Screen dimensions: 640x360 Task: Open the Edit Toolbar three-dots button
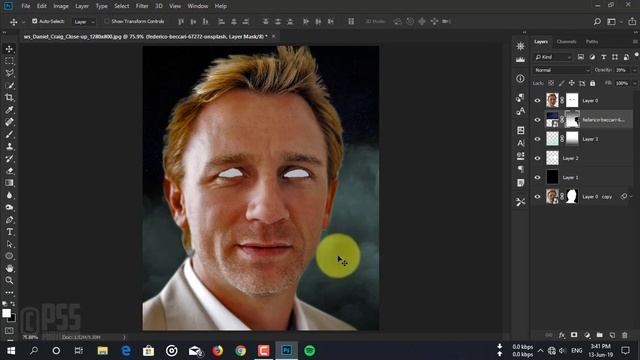(x=9, y=293)
